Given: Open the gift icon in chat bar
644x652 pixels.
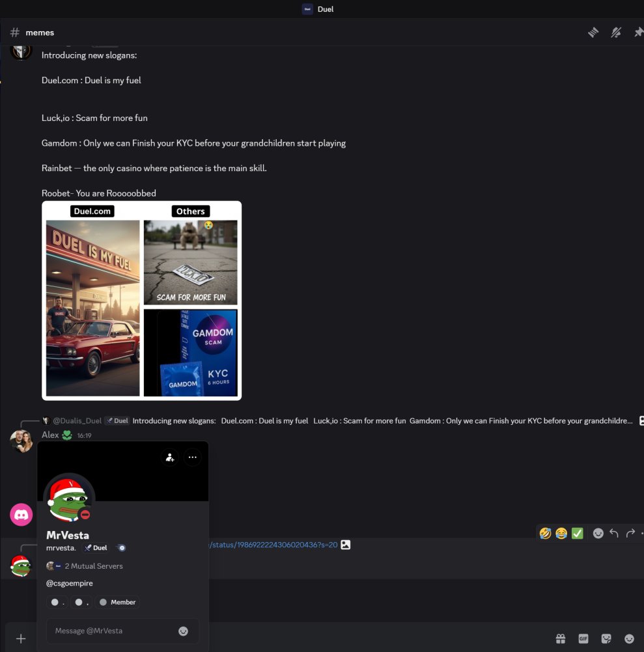Looking at the screenshot, I should tap(561, 639).
